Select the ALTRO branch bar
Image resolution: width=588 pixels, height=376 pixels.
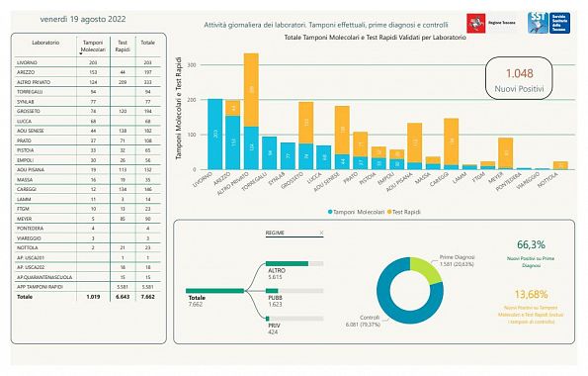pyautogui.click(x=294, y=263)
